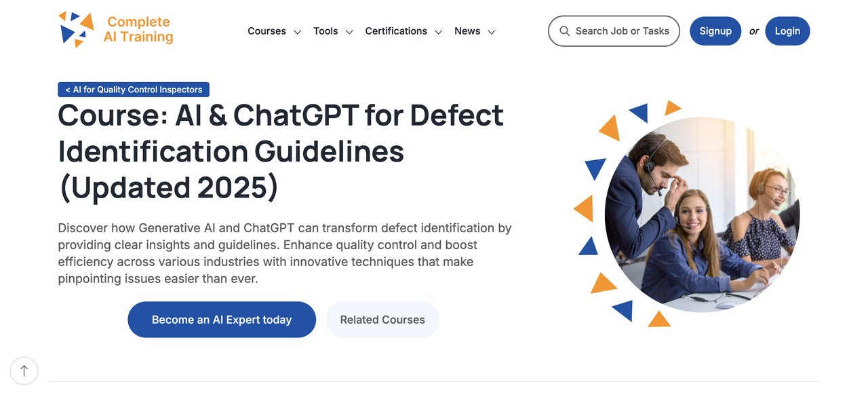Viewport: 868px width, 395px height.
Task: Follow the AI for Quality Control Inspectors breadcrumb
Action: [x=133, y=89]
